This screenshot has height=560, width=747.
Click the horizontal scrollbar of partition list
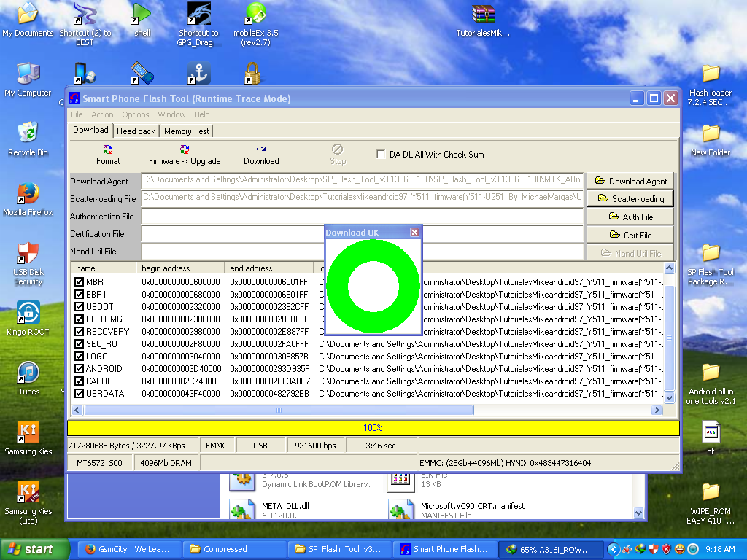(x=278, y=411)
